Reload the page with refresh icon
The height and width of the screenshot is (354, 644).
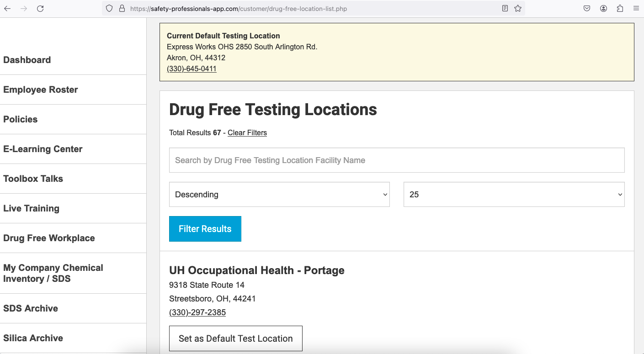click(40, 8)
